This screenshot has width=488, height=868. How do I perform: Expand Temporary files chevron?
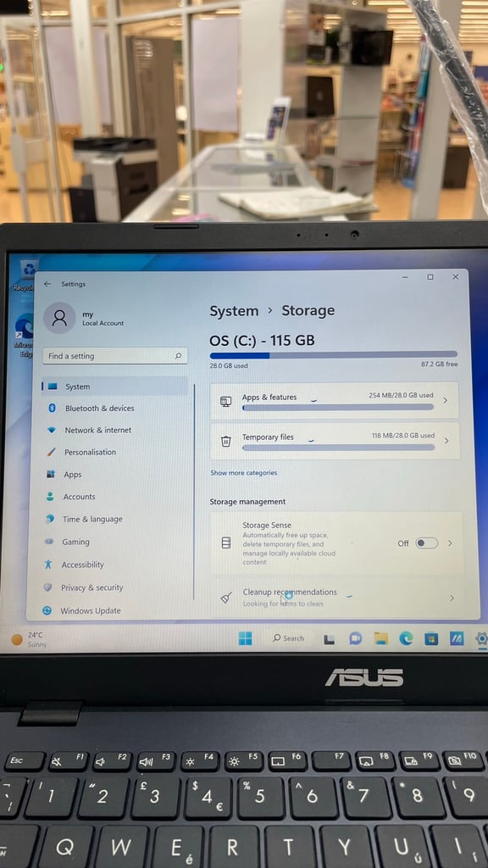tap(446, 441)
